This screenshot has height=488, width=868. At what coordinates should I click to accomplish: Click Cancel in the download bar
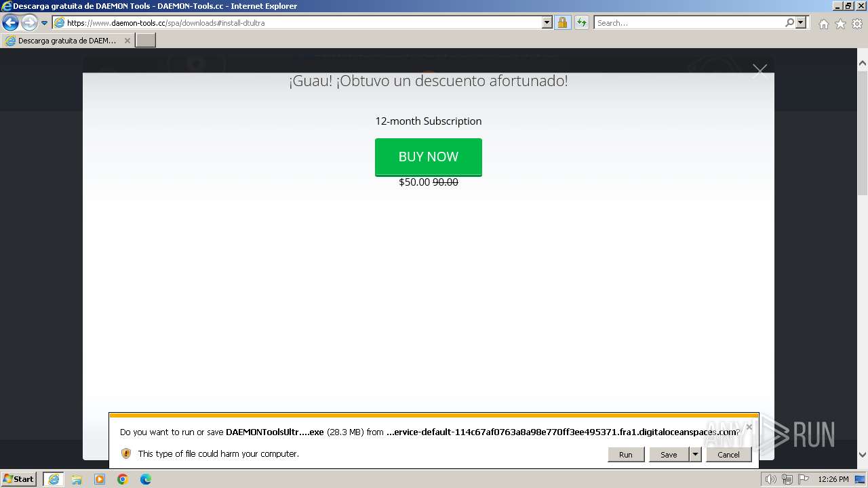click(x=728, y=454)
